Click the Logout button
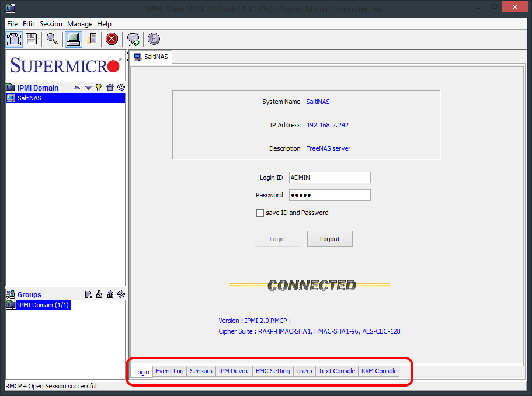Image resolution: width=532 pixels, height=396 pixels. click(330, 239)
